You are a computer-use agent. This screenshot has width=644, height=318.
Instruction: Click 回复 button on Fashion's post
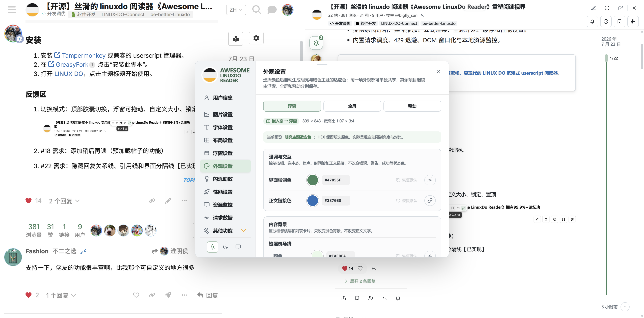click(x=208, y=295)
